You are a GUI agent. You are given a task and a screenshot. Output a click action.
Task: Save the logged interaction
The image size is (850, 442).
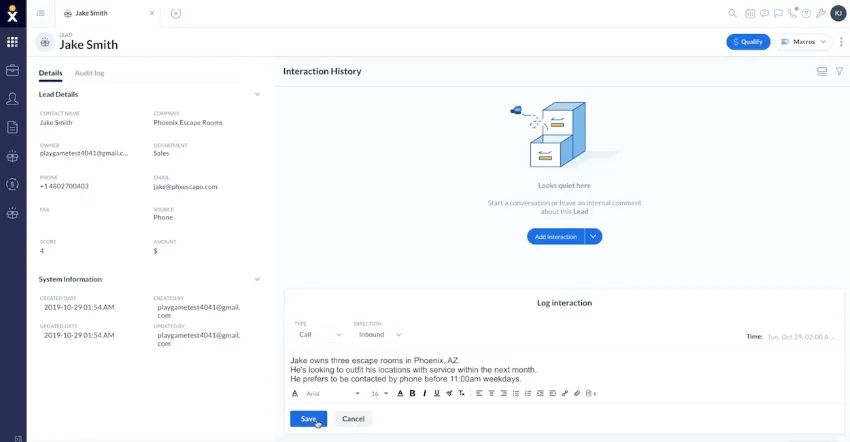click(308, 419)
